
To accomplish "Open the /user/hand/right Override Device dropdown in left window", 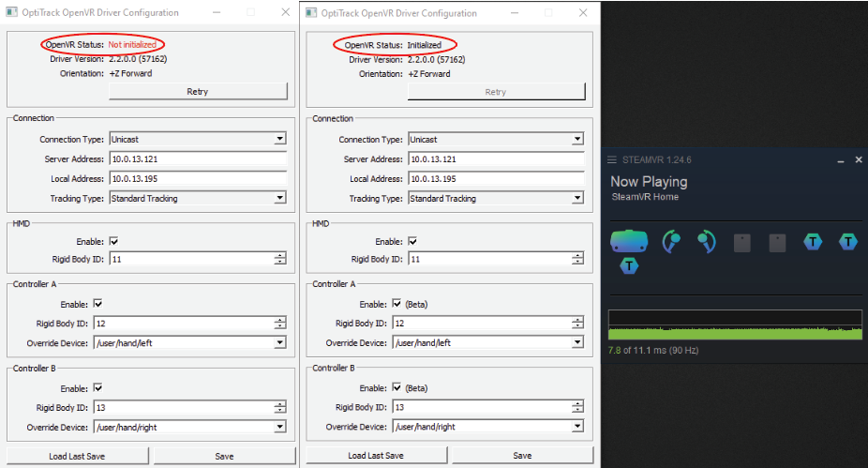I will [279, 427].
